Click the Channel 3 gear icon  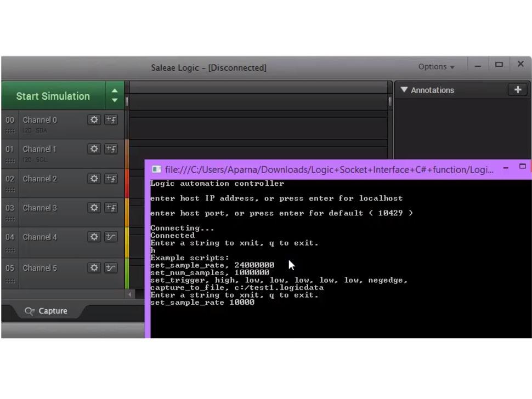(94, 208)
